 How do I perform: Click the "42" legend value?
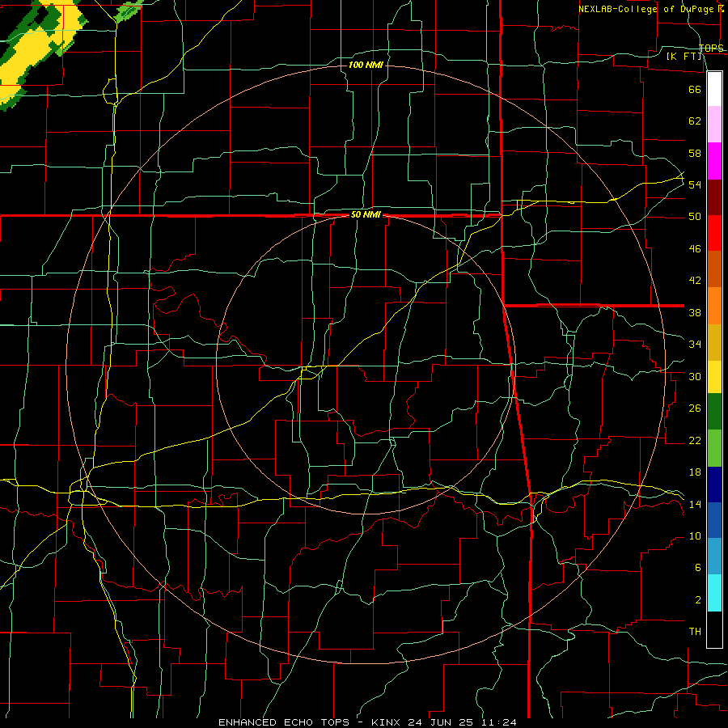pyautogui.click(x=695, y=281)
